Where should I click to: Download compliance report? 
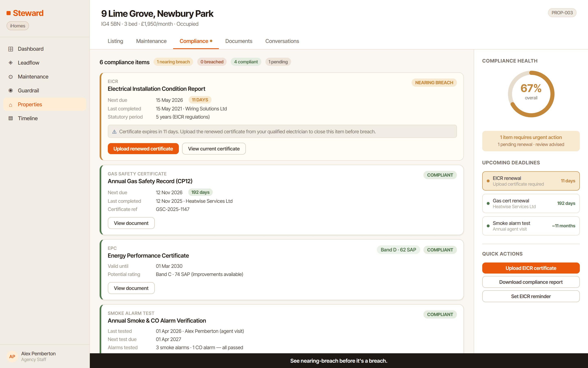coord(531,282)
